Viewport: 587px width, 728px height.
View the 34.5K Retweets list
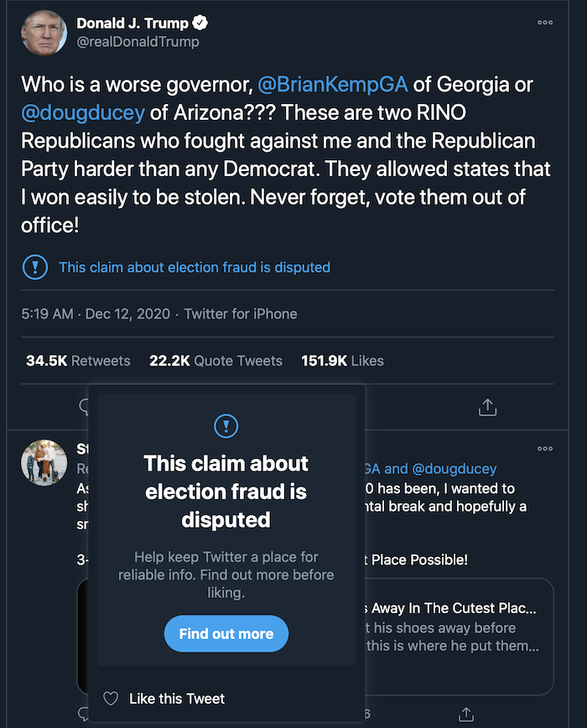(x=78, y=361)
